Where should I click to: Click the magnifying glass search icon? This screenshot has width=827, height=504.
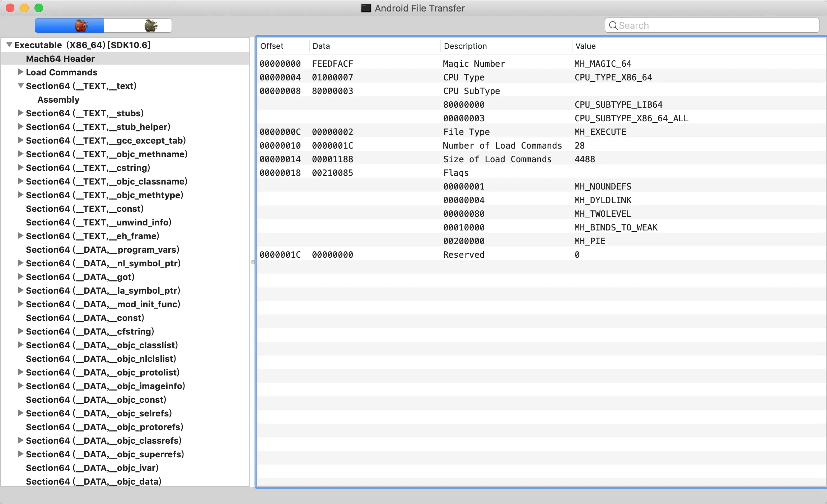(613, 25)
